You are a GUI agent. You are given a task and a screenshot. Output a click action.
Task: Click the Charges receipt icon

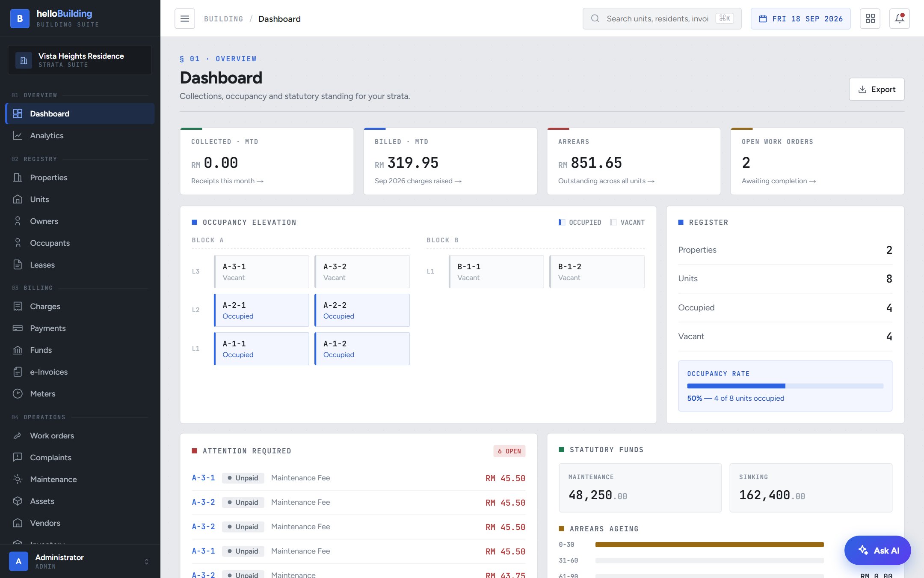point(18,306)
